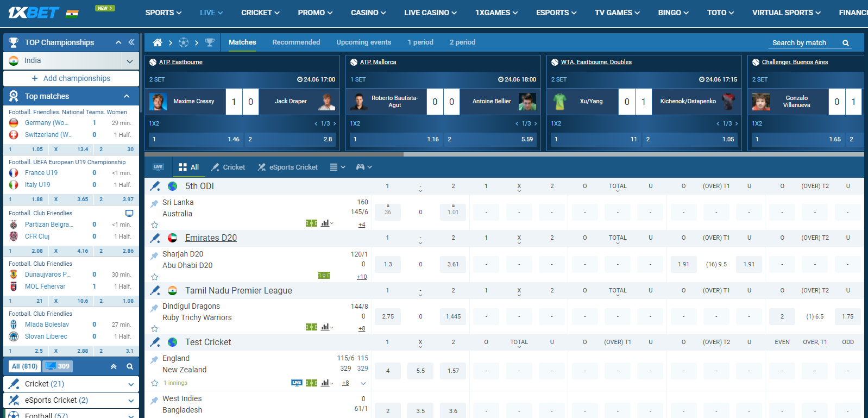Bet 1.46 on Maxime Cressy
The height and width of the screenshot is (418, 868).
click(x=195, y=139)
